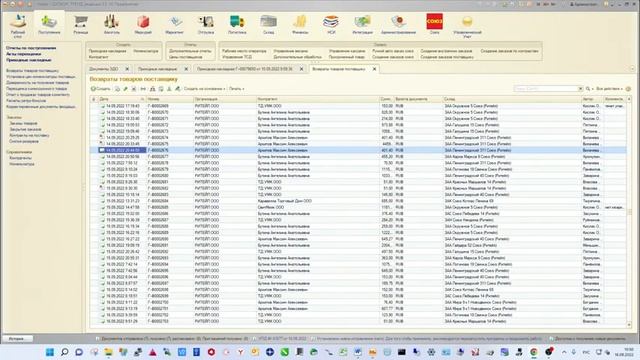640x360 pixels.
Task: Open Microsoft Word from the taskbar
Action: click(358, 352)
